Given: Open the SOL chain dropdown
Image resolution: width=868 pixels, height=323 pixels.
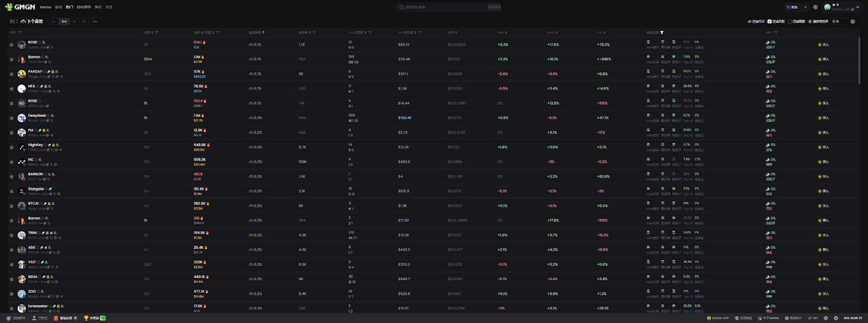Looking at the screenshot, I should click(x=796, y=7).
